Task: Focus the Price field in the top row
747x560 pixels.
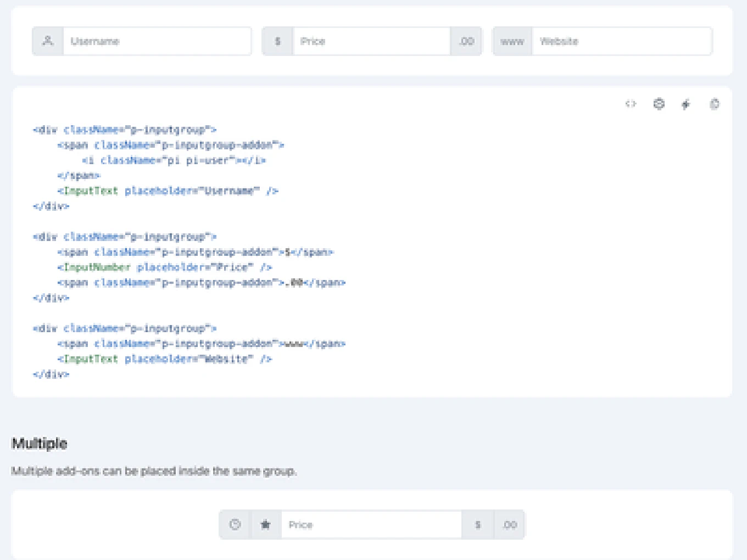Action: coord(371,41)
